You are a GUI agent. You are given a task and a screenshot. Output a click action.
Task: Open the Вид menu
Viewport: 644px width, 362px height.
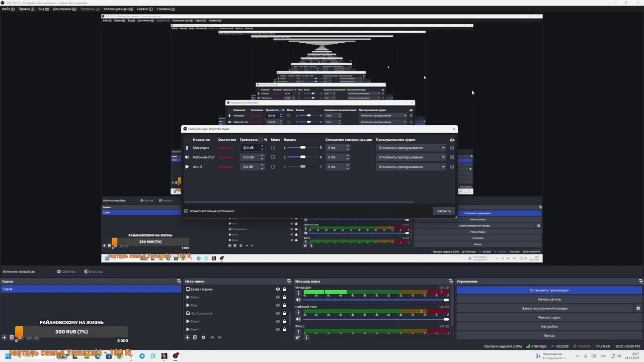point(44,9)
